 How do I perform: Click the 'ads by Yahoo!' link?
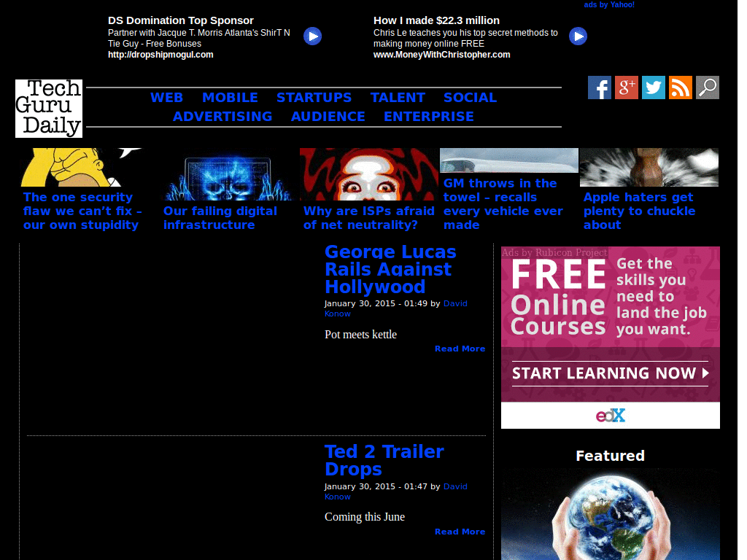point(609,5)
